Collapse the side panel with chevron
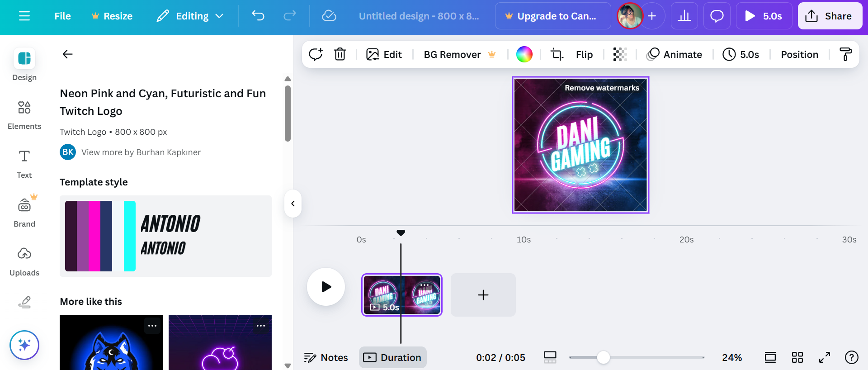868x370 pixels. [x=293, y=204]
